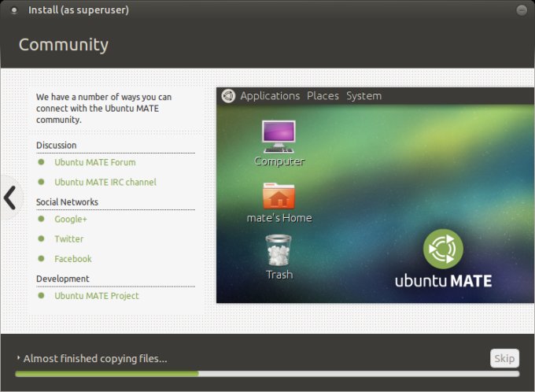
Task: Click the round window button at the title bar's right end
Action: coord(522,10)
